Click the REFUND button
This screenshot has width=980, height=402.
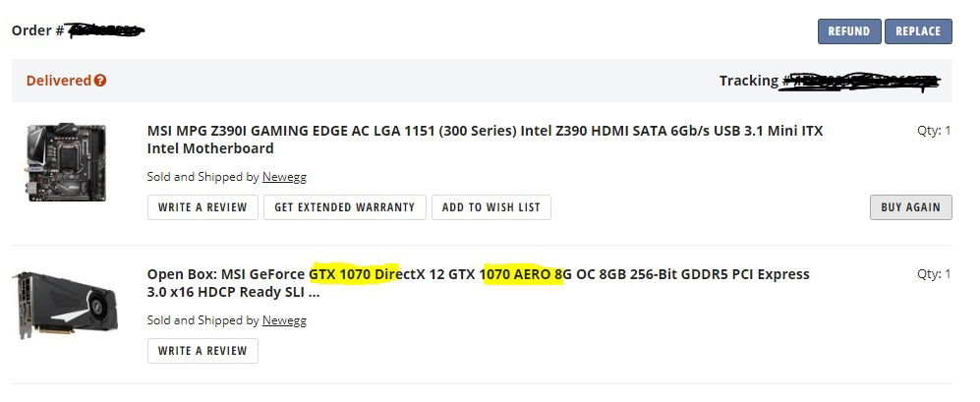[x=848, y=31]
